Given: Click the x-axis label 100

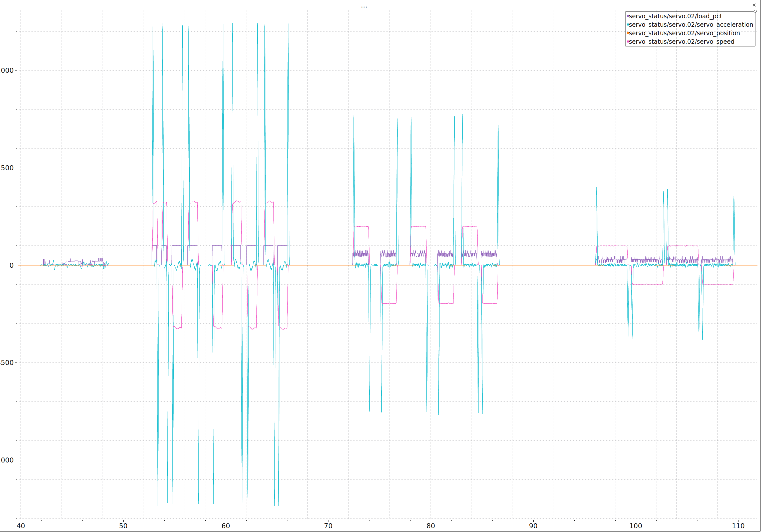Looking at the screenshot, I should (x=636, y=526).
